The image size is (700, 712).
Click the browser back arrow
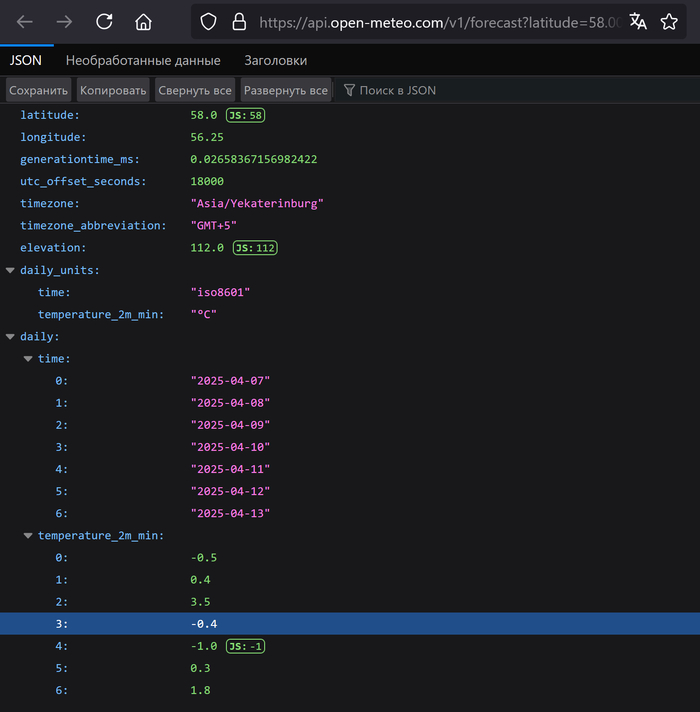coord(25,22)
